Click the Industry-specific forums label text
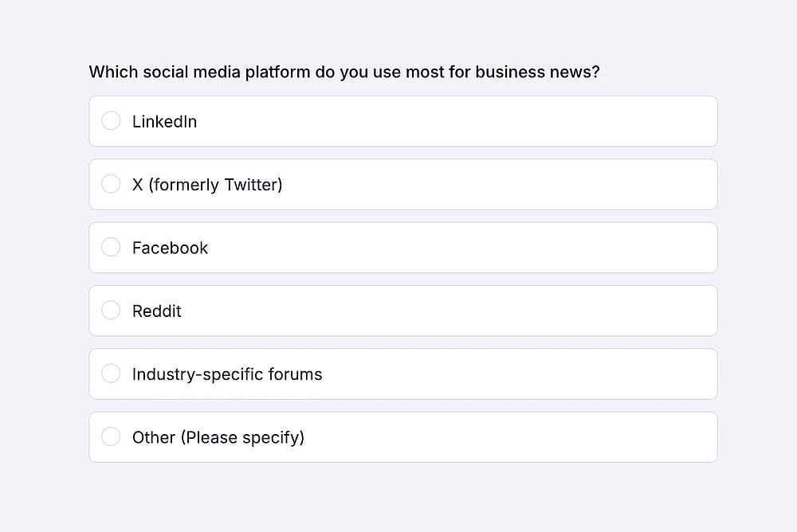 point(227,374)
